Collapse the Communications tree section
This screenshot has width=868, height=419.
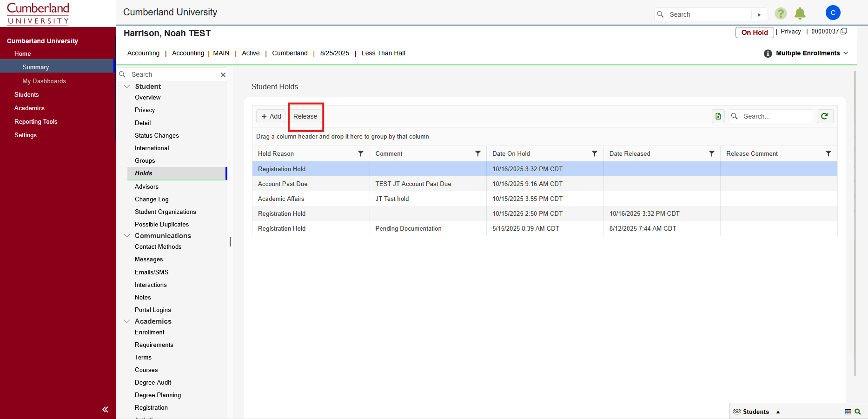click(x=127, y=236)
